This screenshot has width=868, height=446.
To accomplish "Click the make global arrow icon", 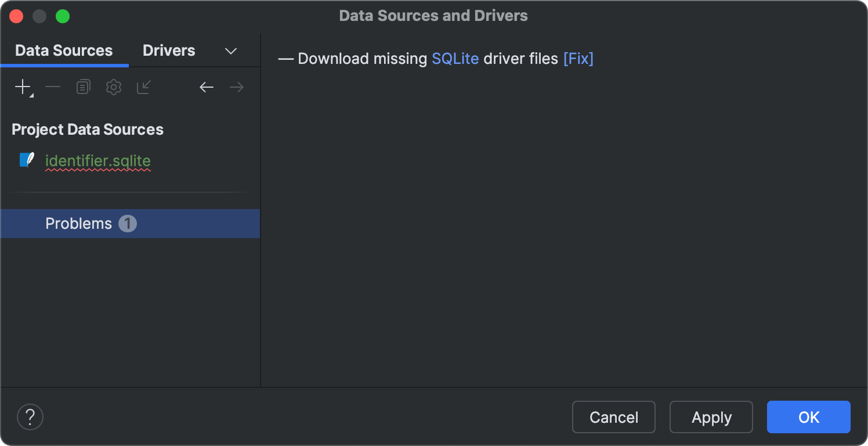I will click(x=143, y=88).
